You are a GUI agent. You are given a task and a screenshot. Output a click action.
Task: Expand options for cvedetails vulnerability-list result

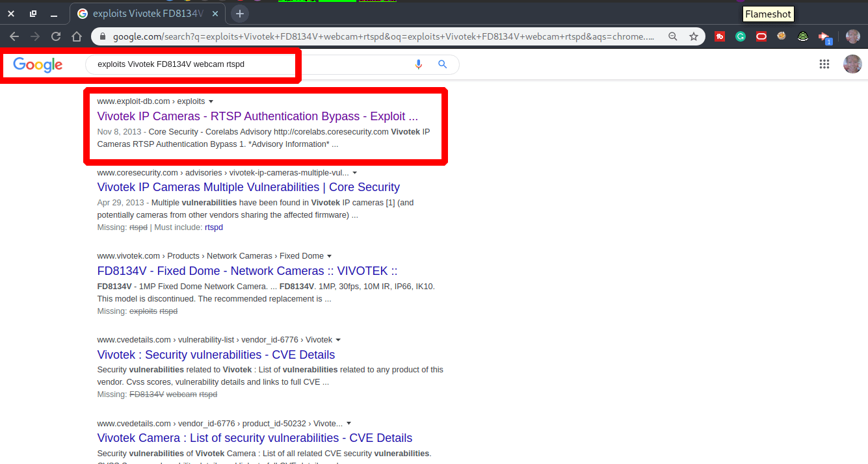click(338, 340)
